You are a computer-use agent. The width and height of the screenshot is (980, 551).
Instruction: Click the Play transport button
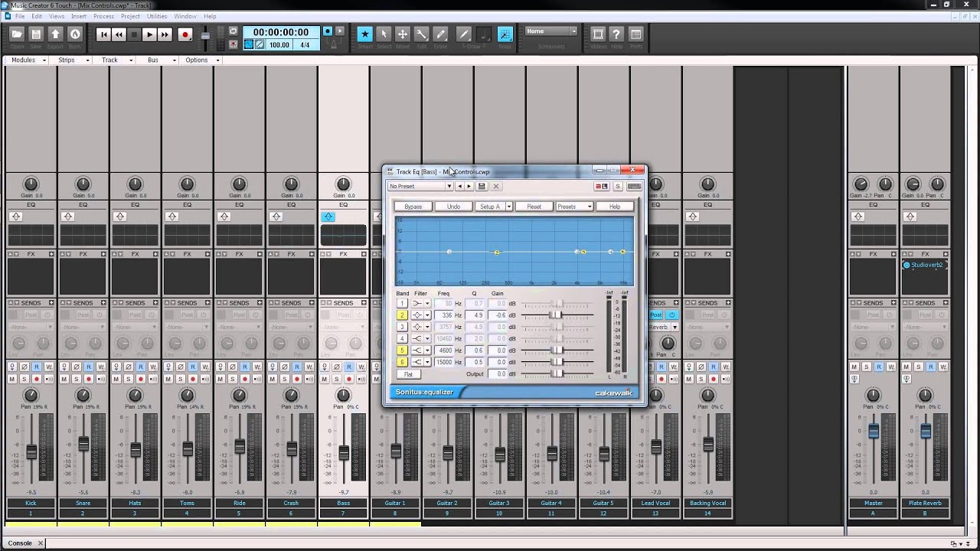pos(149,34)
